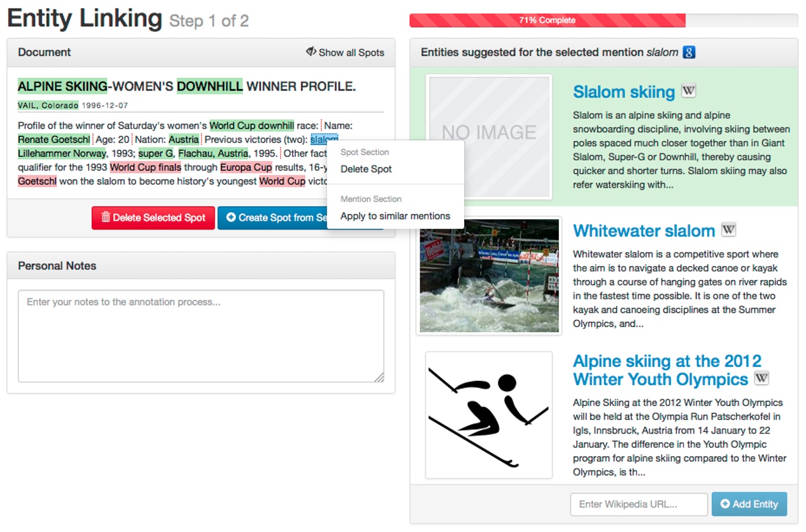This screenshot has height=532, width=806.
Task: Open the Whitewater slalom entity link
Action: (645, 231)
